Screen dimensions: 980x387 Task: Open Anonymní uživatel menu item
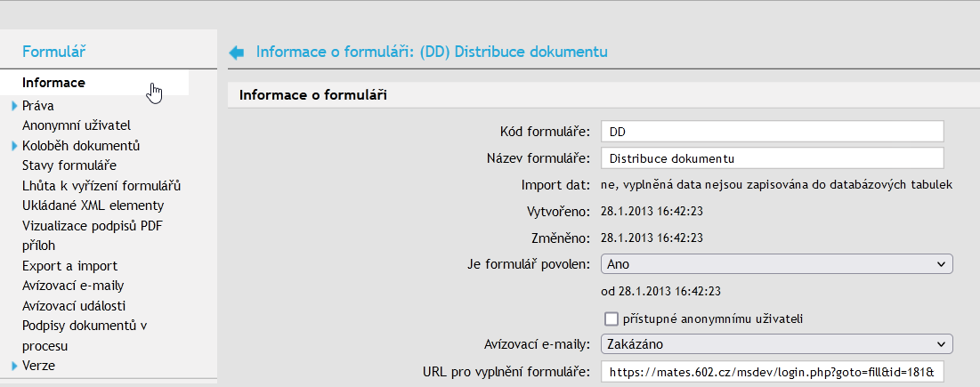[77, 125]
